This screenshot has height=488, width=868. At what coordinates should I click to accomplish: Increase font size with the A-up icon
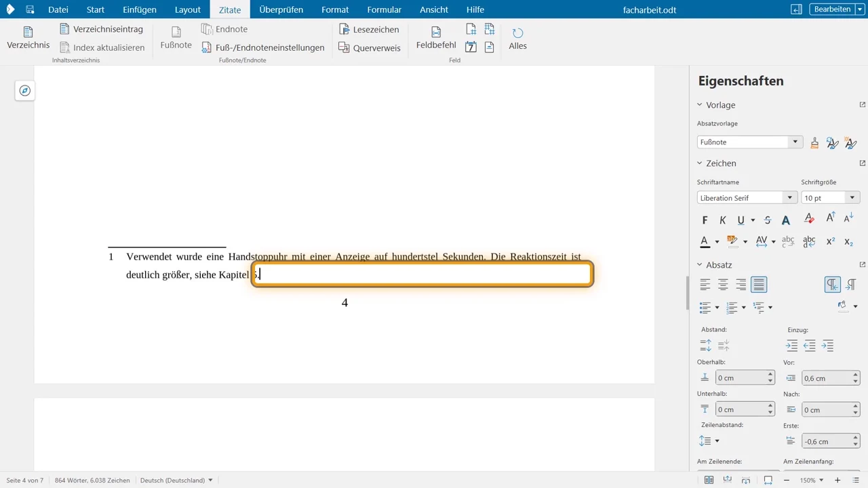point(831,219)
